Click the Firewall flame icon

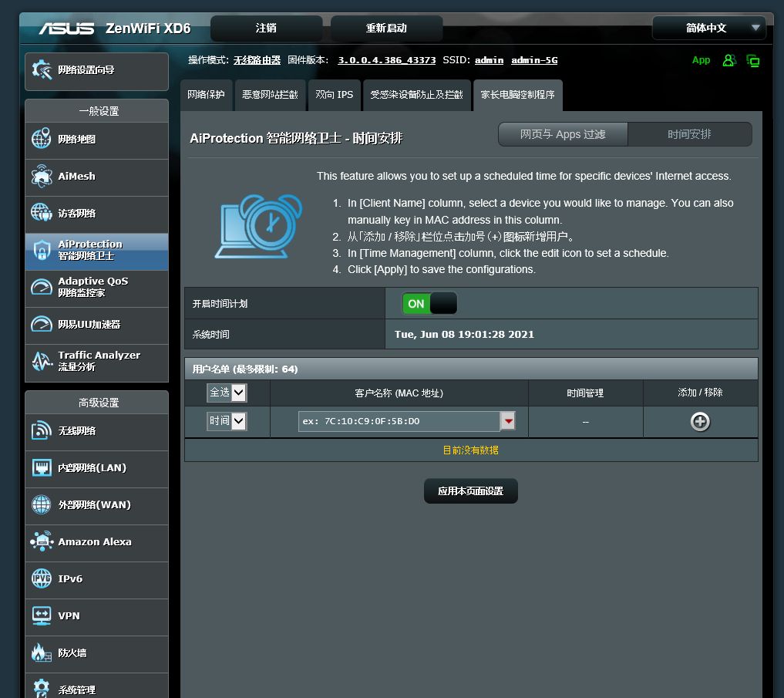point(42,653)
